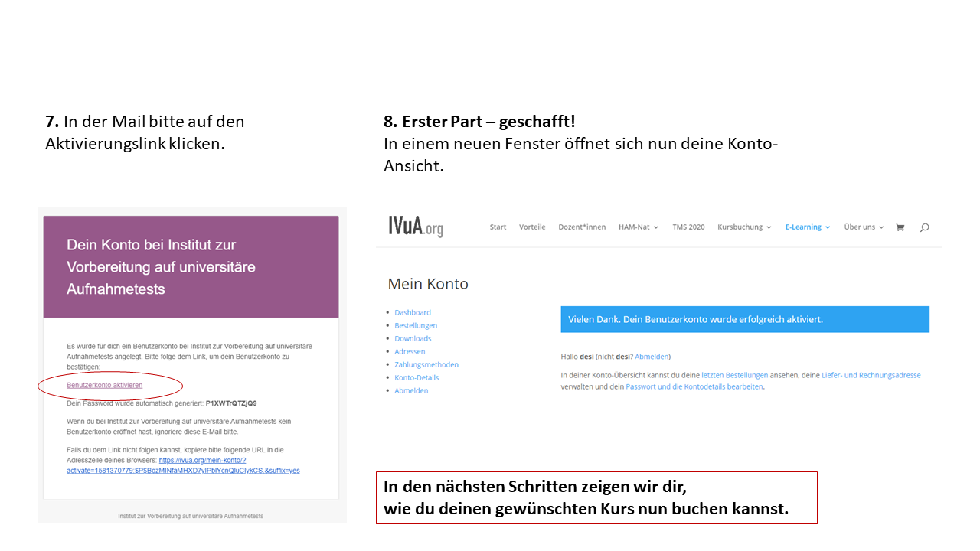This screenshot has width=980, height=551.
Task: Go to Downloads in account sidebar
Action: (x=413, y=338)
